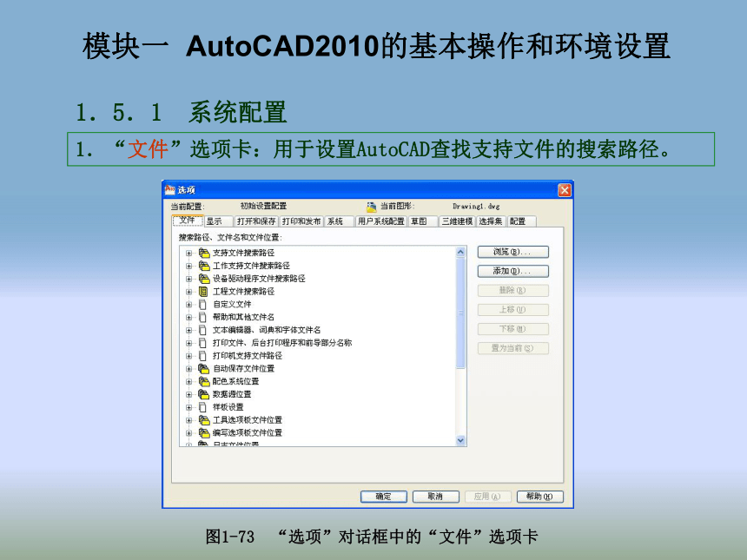Expand the 自动保存文件位置 node

click(189, 369)
